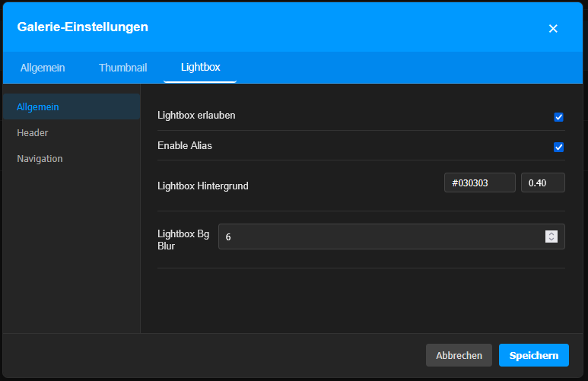This screenshot has width=588, height=381.
Task: Select the Lightbox tab
Action: click(x=200, y=67)
